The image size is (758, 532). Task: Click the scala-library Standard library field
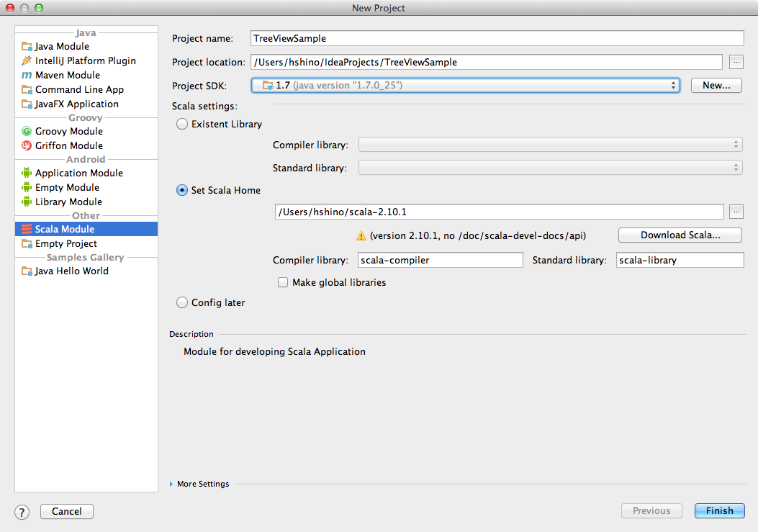[x=680, y=260]
